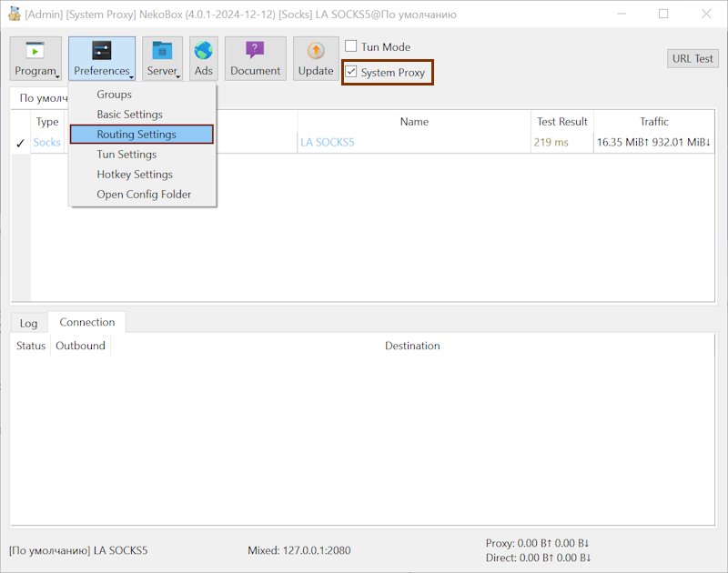This screenshot has height=573, width=728.
Task: Select Routing Settings from the menu
Action: (136, 135)
